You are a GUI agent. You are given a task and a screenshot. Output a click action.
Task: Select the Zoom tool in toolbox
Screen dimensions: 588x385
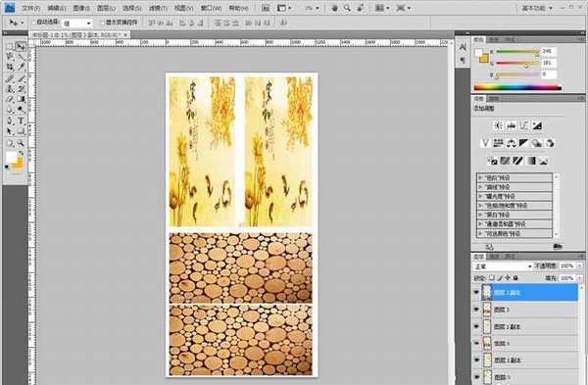pyautogui.click(x=21, y=143)
